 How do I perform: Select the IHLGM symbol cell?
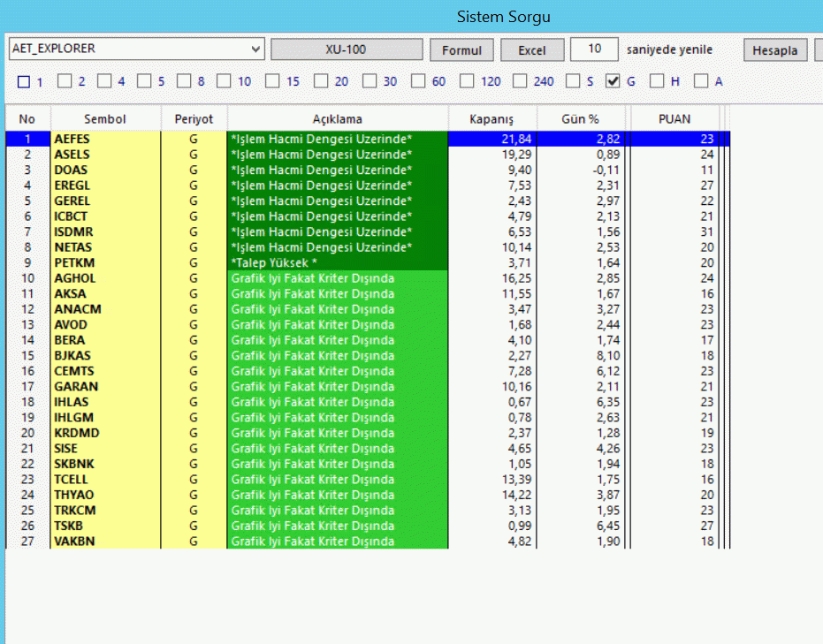pyautogui.click(x=105, y=418)
